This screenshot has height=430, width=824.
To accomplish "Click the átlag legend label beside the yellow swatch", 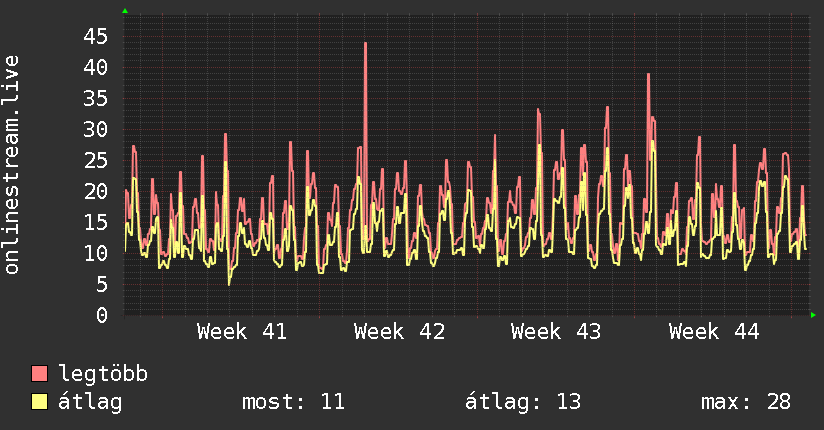I will click(x=90, y=402).
